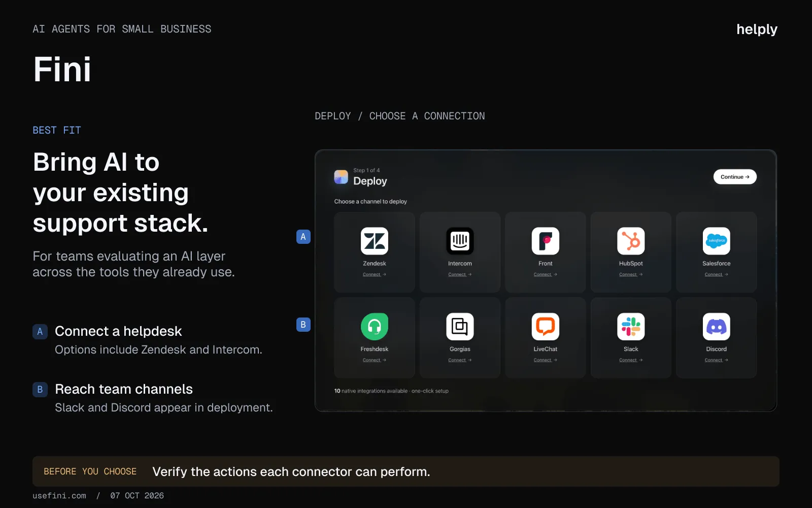
Task: Choose the Discord logo icon
Action: (x=717, y=327)
